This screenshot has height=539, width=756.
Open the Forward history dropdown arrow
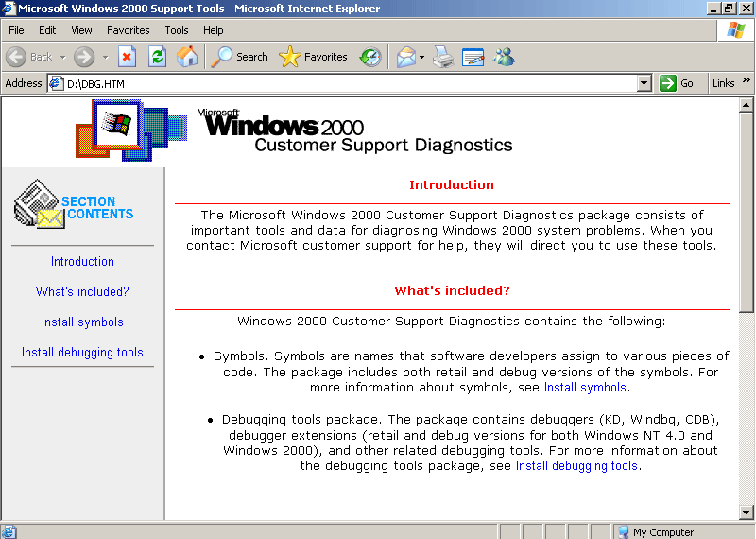pos(105,57)
